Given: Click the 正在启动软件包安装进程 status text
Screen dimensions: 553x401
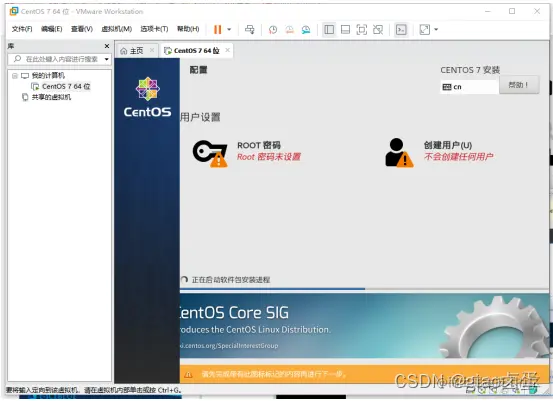Looking at the screenshot, I should click(231, 280).
